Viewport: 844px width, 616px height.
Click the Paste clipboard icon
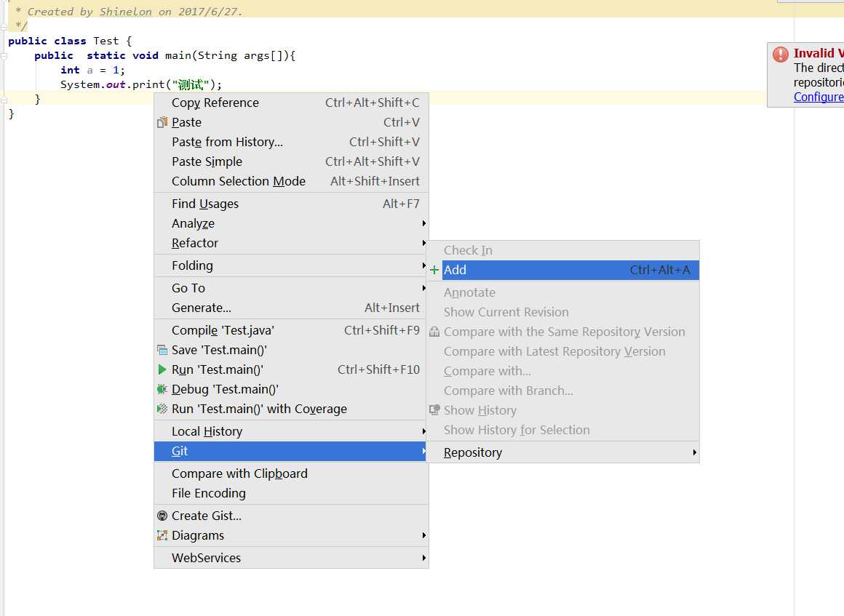pyautogui.click(x=162, y=122)
